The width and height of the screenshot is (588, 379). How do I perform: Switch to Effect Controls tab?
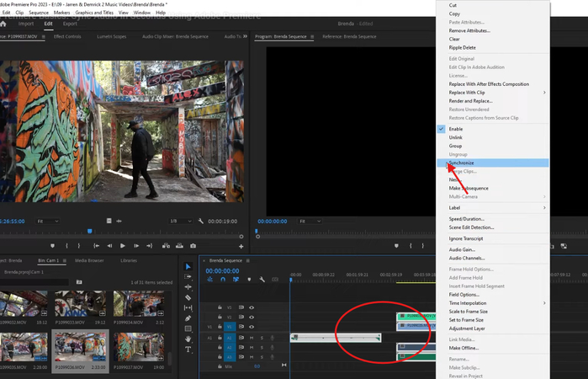67,36
